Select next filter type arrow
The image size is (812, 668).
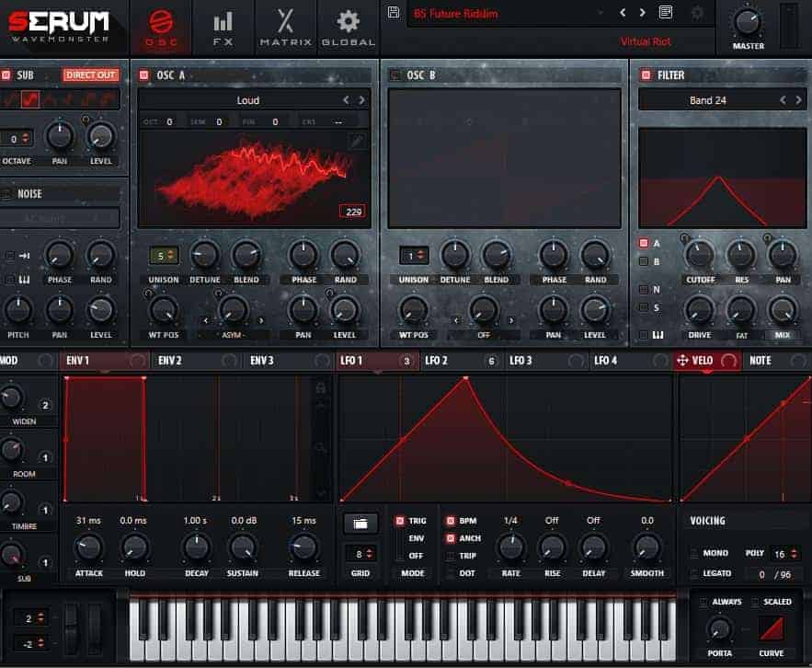[798, 100]
